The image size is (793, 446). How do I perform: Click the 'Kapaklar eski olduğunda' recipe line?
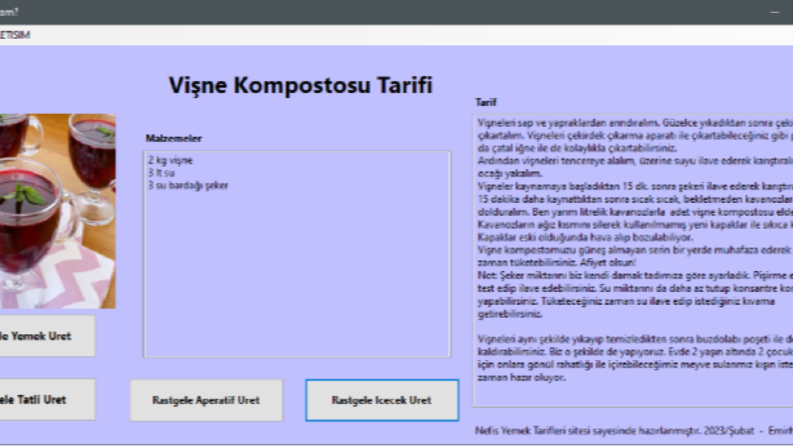[x=585, y=237]
